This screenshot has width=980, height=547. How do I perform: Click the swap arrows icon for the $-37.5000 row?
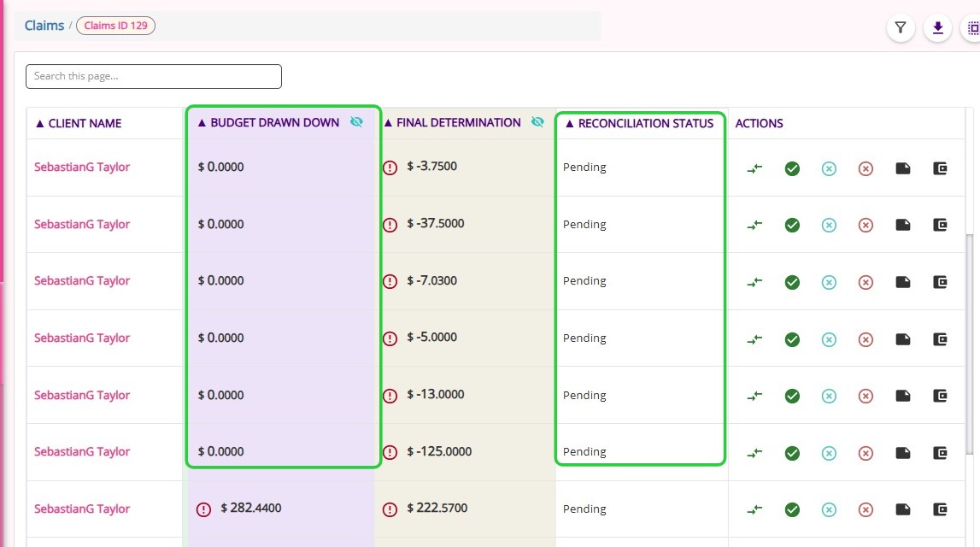pyautogui.click(x=755, y=225)
